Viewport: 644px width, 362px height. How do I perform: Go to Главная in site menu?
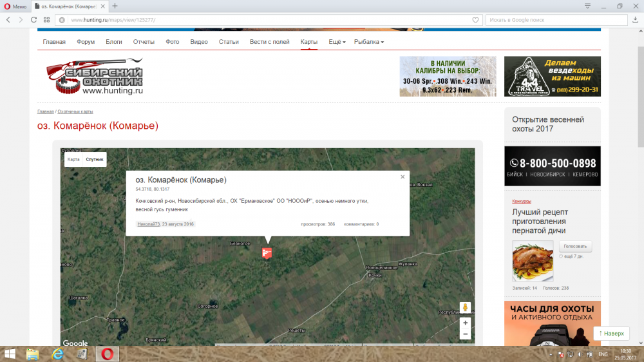pyautogui.click(x=54, y=42)
